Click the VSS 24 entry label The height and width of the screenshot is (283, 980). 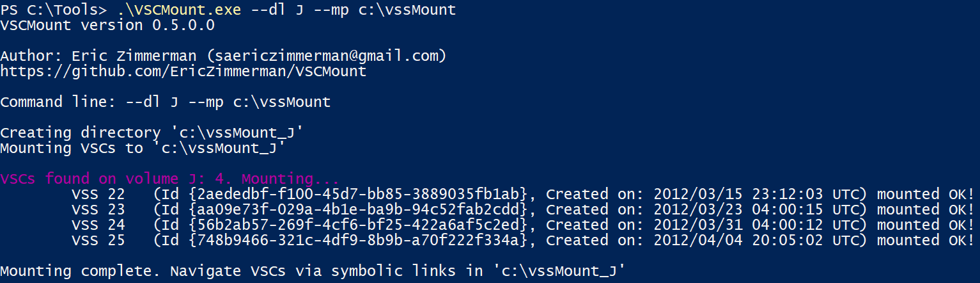pyautogui.click(x=98, y=225)
